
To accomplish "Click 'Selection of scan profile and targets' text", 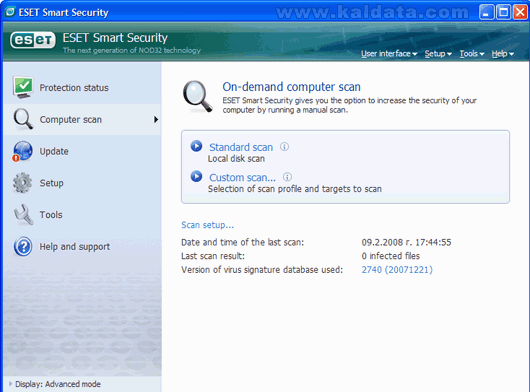I will (x=295, y=189).
